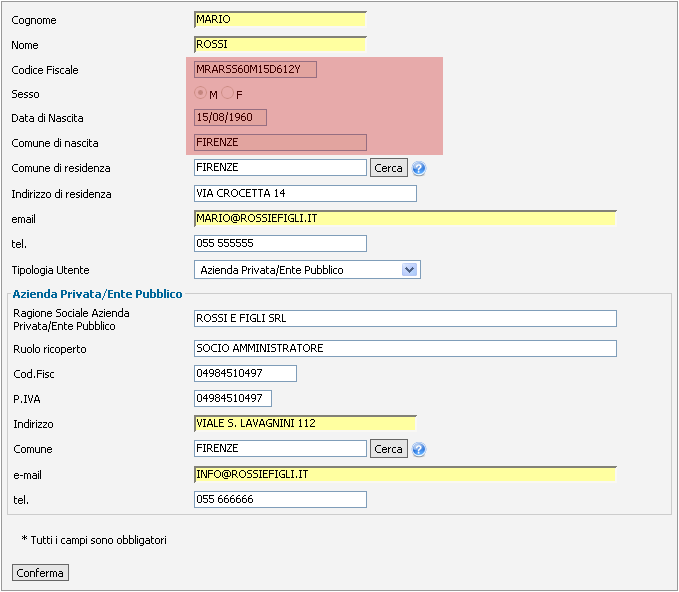This screenshot has height=592, width=679.
Task: Select the F radio button for Sesso
Action: click(x=227, y=93)
